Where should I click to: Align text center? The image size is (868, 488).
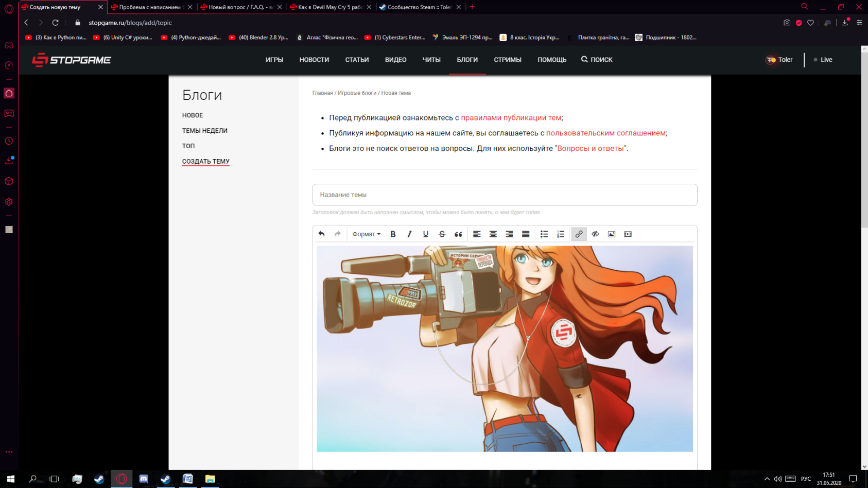[x=493, y=234]
